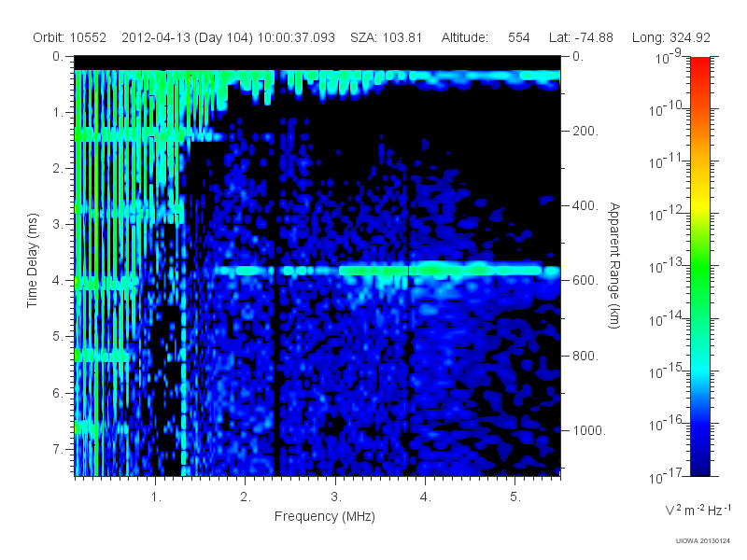Click the Lat: -74.88 label
The width and height of the screenshot is (747, 560).
coord(581,37)
